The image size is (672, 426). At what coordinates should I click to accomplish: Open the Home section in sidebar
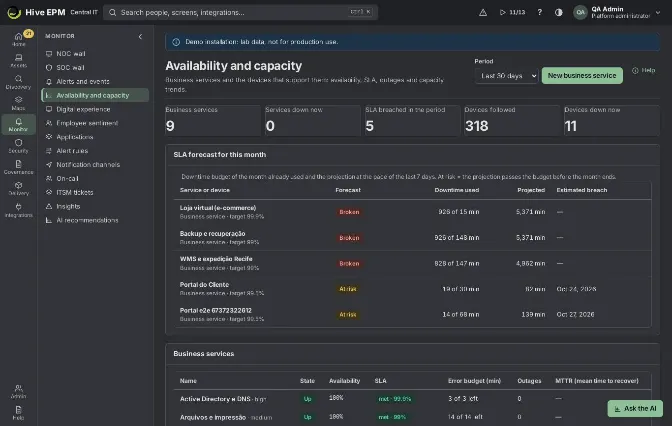point(18,39)
